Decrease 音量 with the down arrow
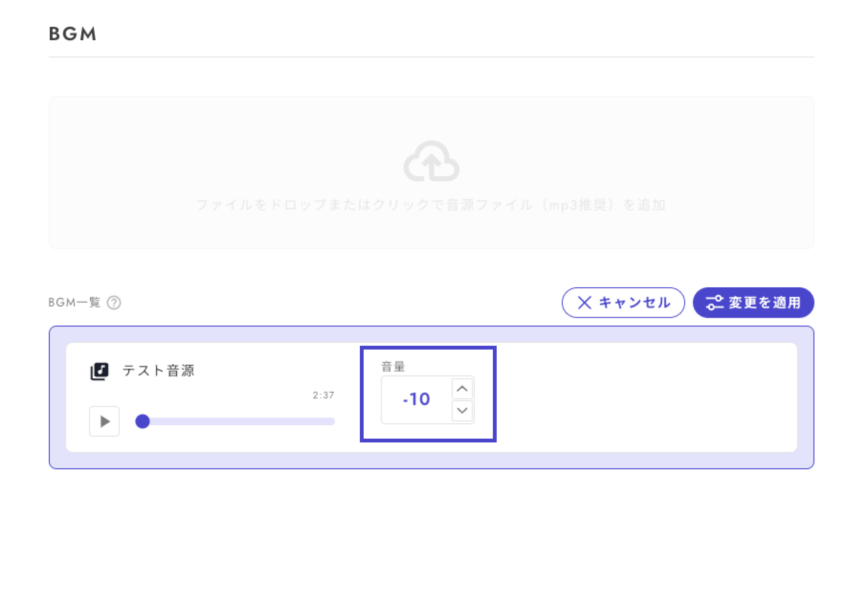868x611 pixels. (462, 410)
